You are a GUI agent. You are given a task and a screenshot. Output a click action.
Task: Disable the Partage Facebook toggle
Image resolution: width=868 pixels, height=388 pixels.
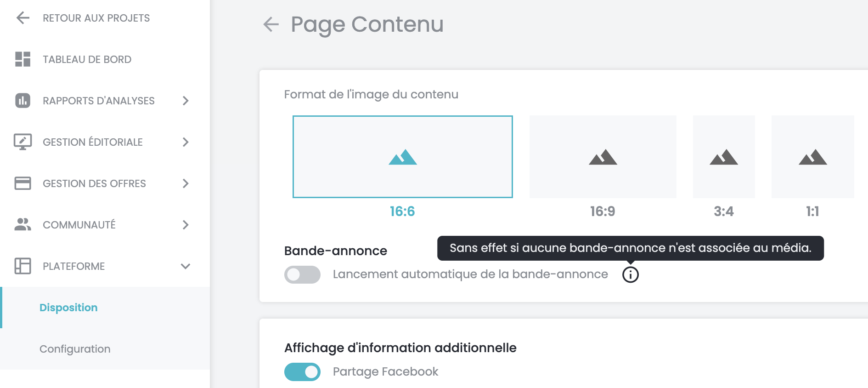tap(302, 372)
